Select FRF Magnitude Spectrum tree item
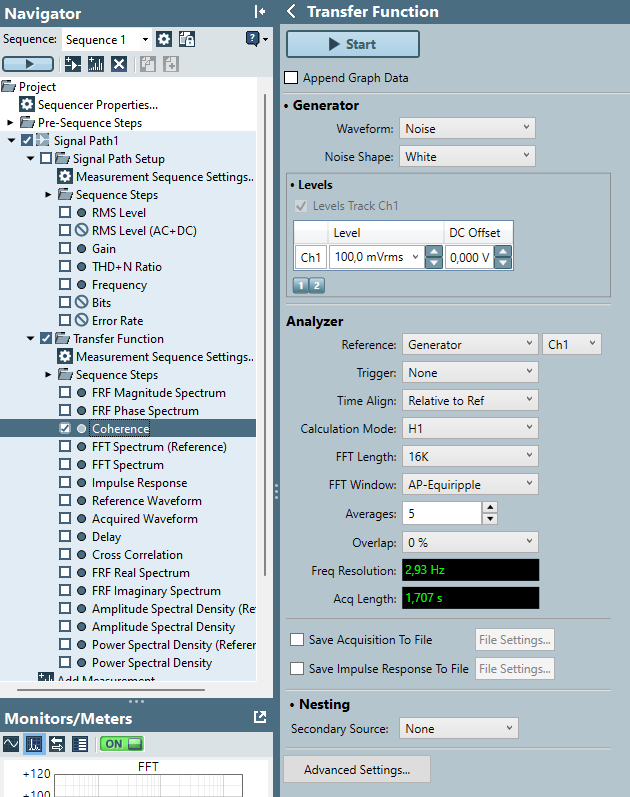 coord(159,393)
